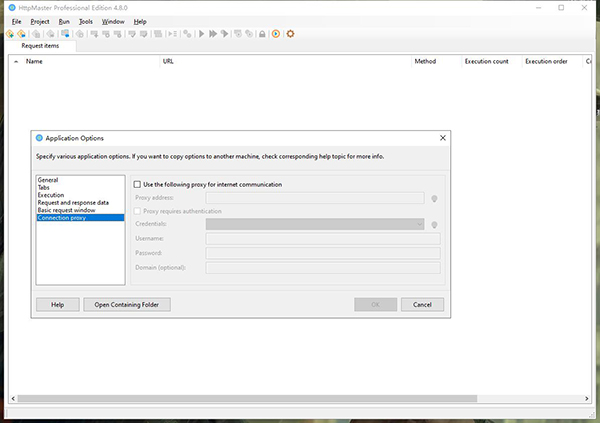Viewport: 600px width, 423px height.
Task: Select Connection proxy in options list
Action: 80,218
